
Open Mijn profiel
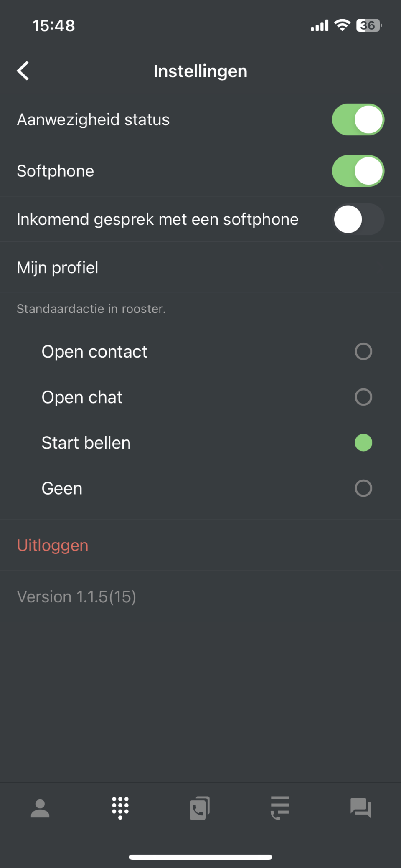click(57, 267)
